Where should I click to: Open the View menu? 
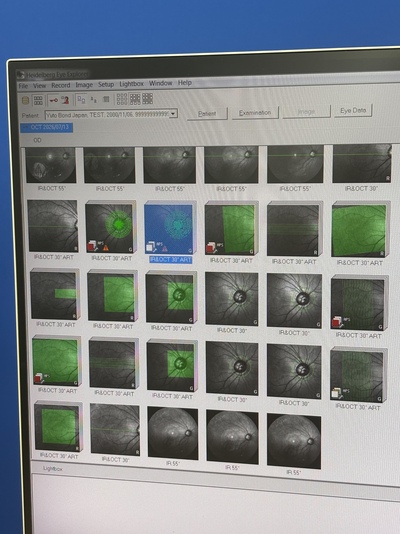[x=39, y=85]
